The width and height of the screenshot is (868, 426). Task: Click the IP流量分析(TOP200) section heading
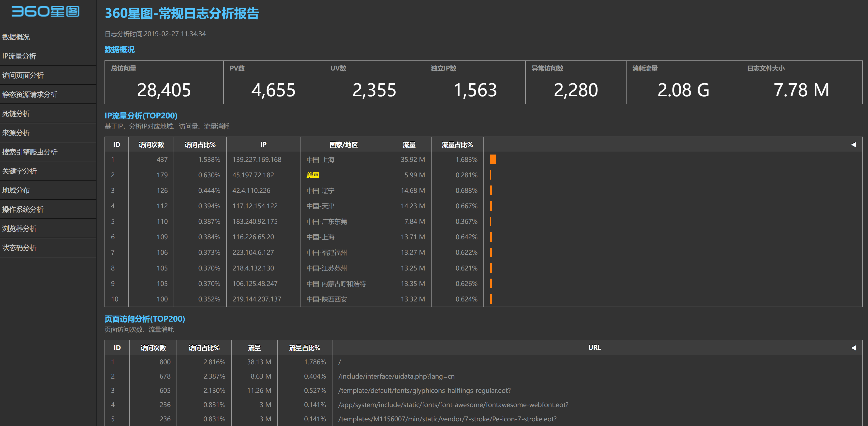pos(141,115)
